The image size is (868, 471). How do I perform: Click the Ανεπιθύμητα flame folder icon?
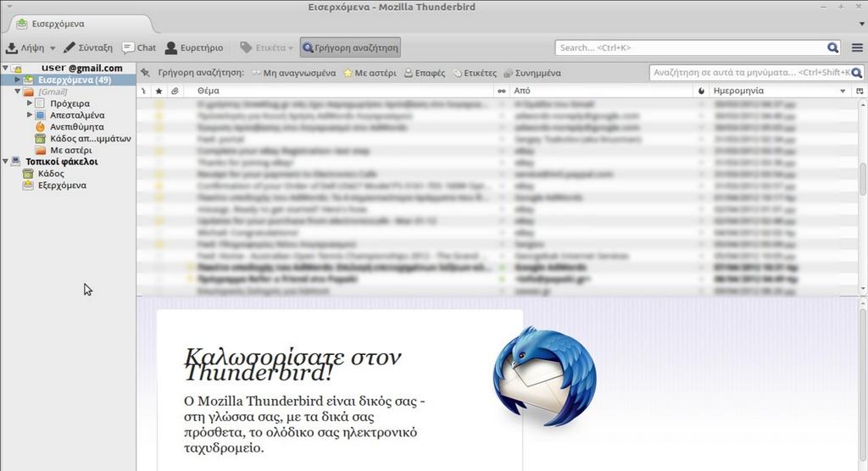[x=40, y=127]
